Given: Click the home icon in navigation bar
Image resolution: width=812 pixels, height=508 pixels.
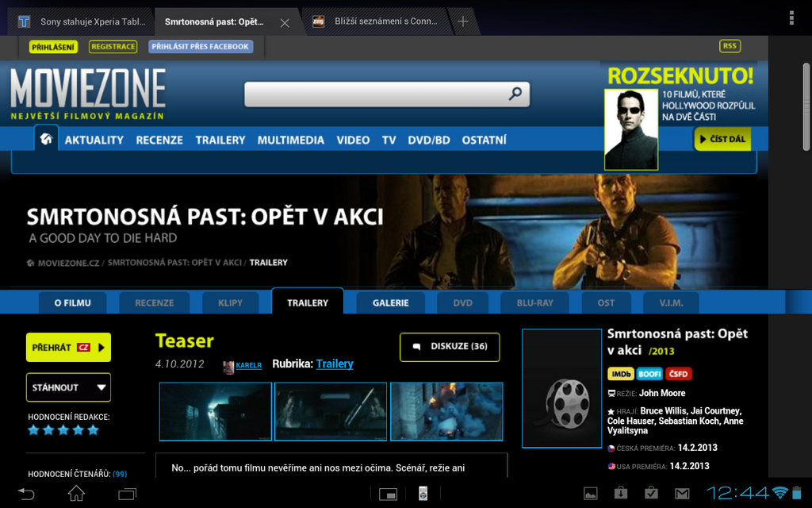Looking at the screenshot, I should pos(46,139).
